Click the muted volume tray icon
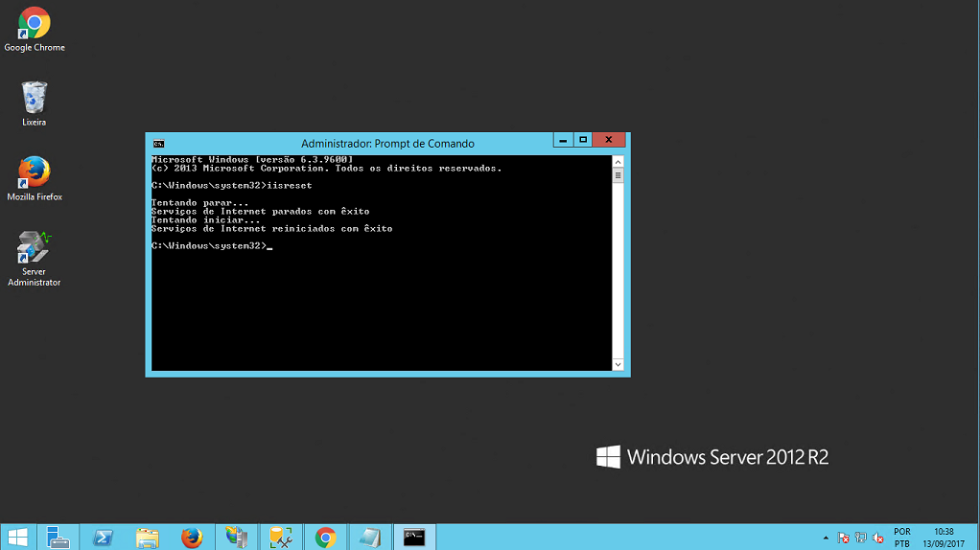Screen dimensions: 980x550 [878, 538]
